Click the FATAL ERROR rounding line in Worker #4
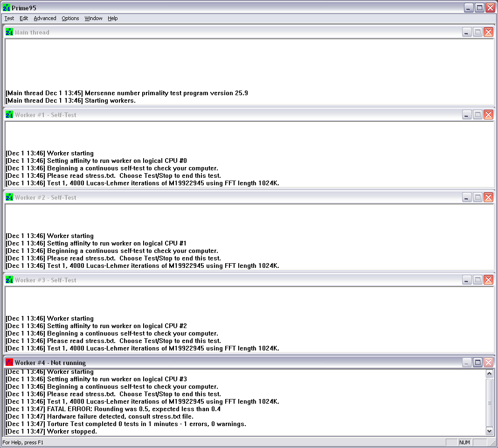Image resolution: width=498 pixels, height=448 pixels. 113,409
